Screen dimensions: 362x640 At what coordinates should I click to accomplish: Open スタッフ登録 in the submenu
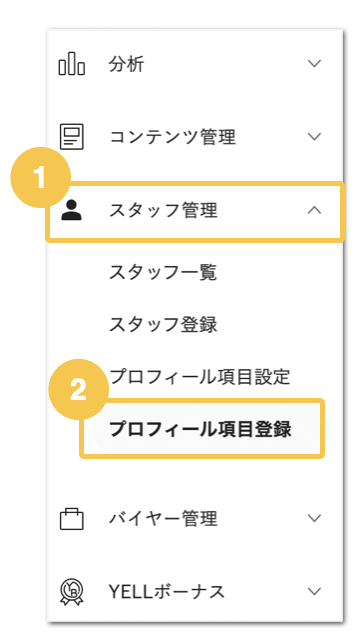163,324
